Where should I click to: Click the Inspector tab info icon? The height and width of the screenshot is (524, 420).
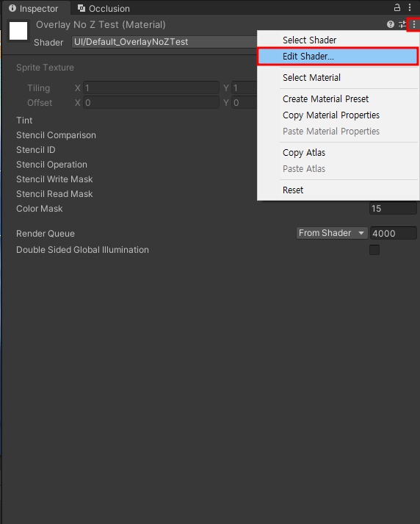(x=12, y=8)
